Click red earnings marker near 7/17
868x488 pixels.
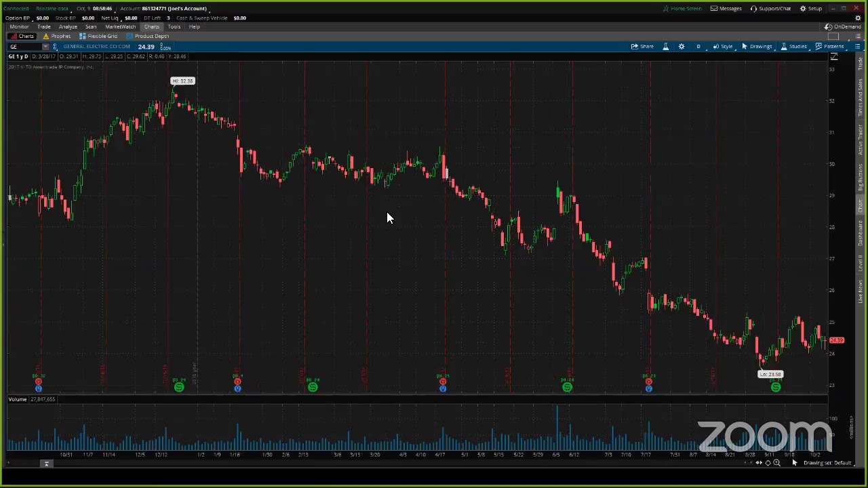(649, 383)
